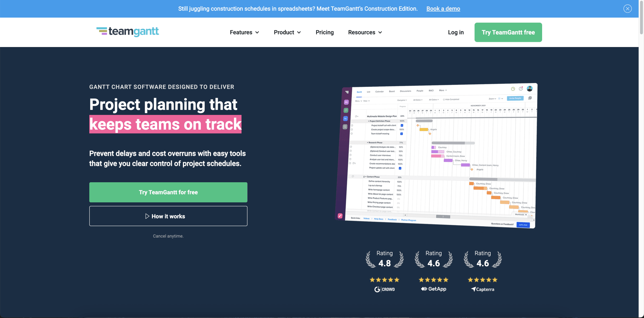This screenshot has height=318, width=644.
Task: Click the gray Research Phase progress bar
Action: coord(453,143)
